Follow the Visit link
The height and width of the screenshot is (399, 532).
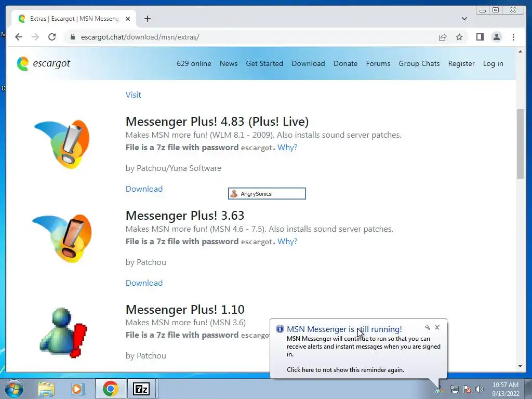(x=133, y=95)
